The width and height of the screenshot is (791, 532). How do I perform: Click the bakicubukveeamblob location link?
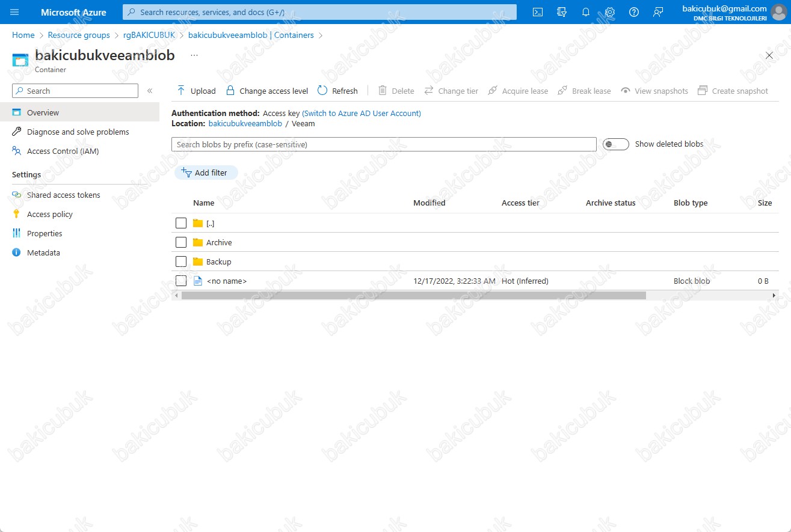[245, 123]
